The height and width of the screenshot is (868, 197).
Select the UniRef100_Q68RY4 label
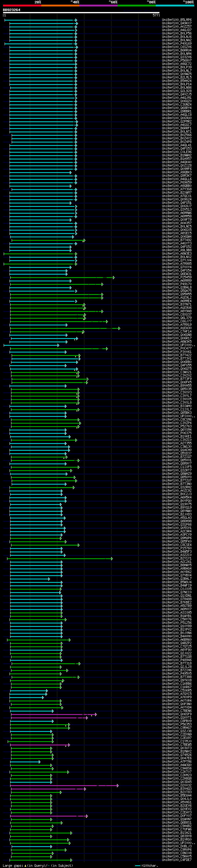[177, 108]
